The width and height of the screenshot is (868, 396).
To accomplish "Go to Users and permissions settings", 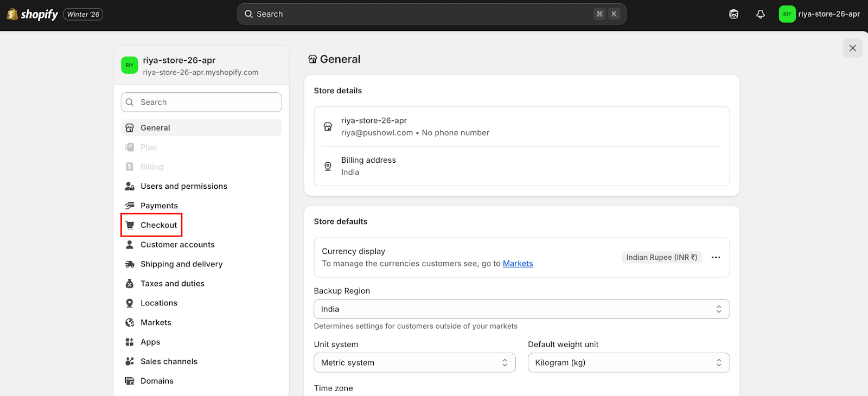I will [183, 186].
